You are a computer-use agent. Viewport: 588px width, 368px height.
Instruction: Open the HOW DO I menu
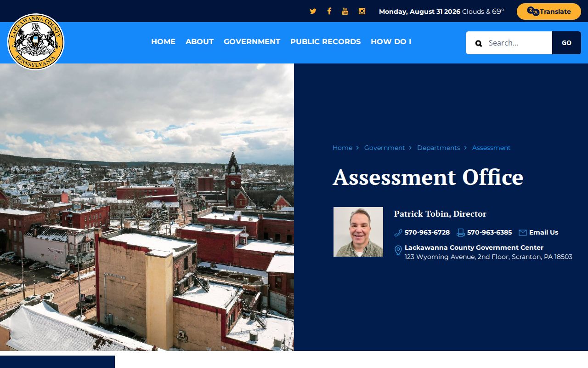391,42
